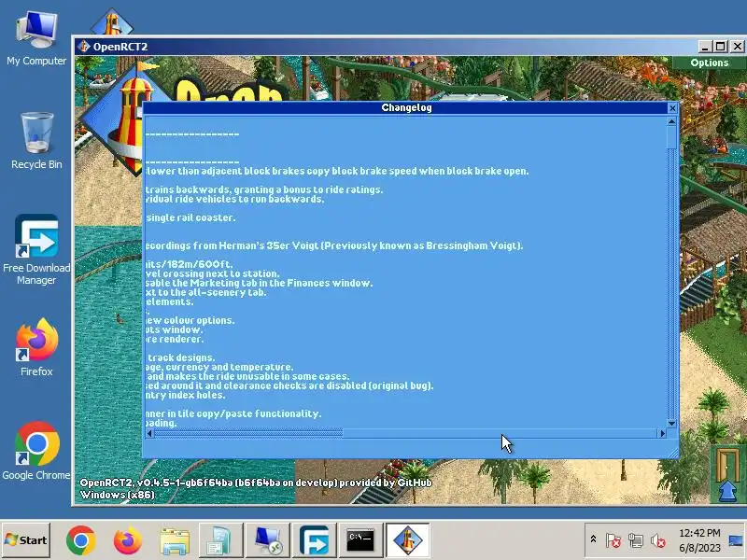Image resolution: width=747 pixels, height=560 pixels.
Task: Click the Changelog scroll down arrow
Action: coord(671,424)
